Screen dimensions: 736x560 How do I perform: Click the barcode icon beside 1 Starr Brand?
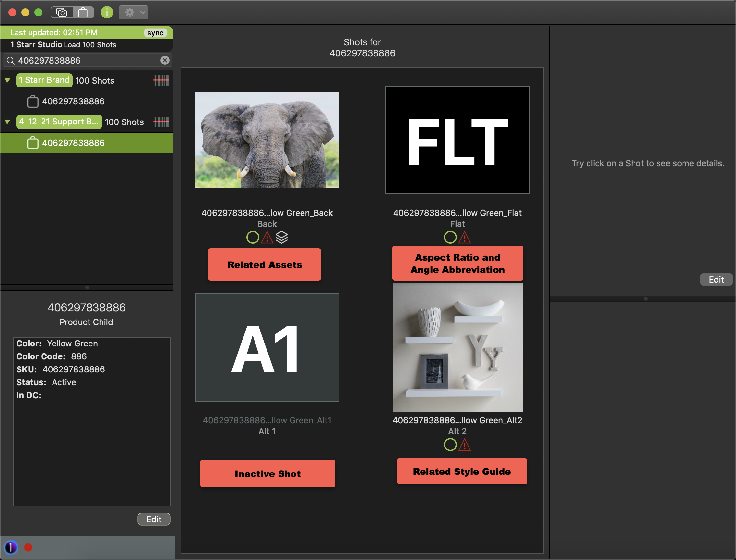tap(161, 80)
